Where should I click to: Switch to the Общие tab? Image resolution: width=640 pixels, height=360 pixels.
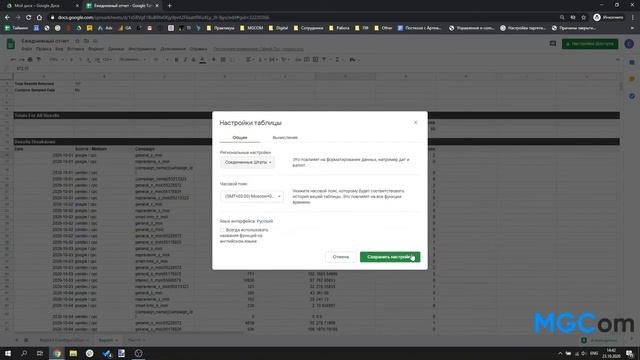pyautogui.click(x=240, y=138)
